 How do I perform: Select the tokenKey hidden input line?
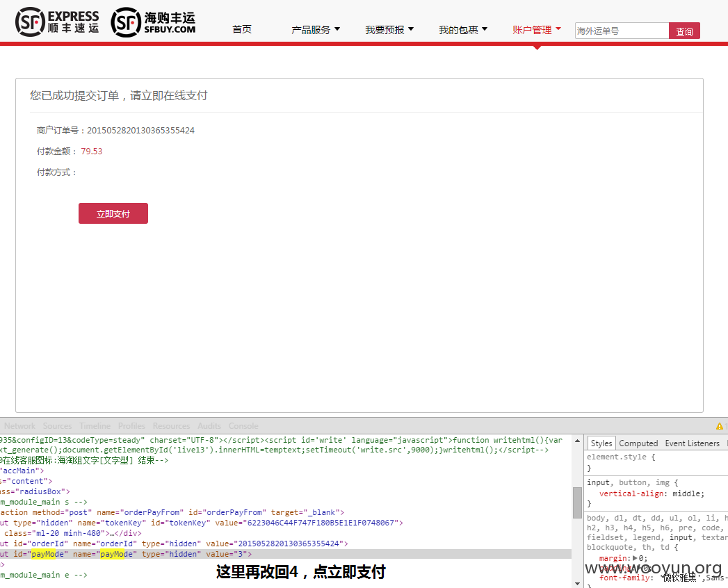point(285,523)
